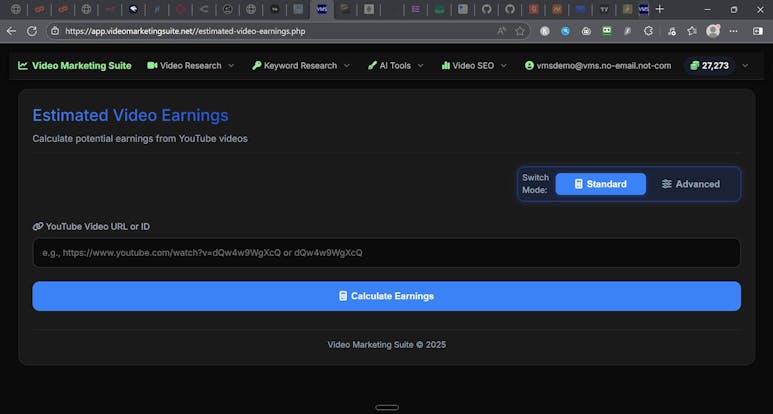This screenshot has height=414, width=773.
Task: Expand the Keyword Research dropdown menu
Action: coord(300,66)
